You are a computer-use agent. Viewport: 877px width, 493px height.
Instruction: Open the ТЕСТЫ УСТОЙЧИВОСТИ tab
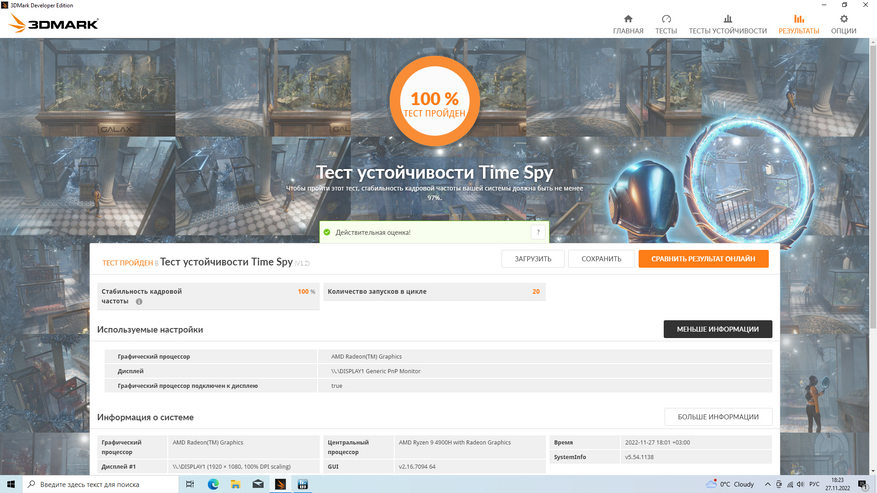(727, 24)
